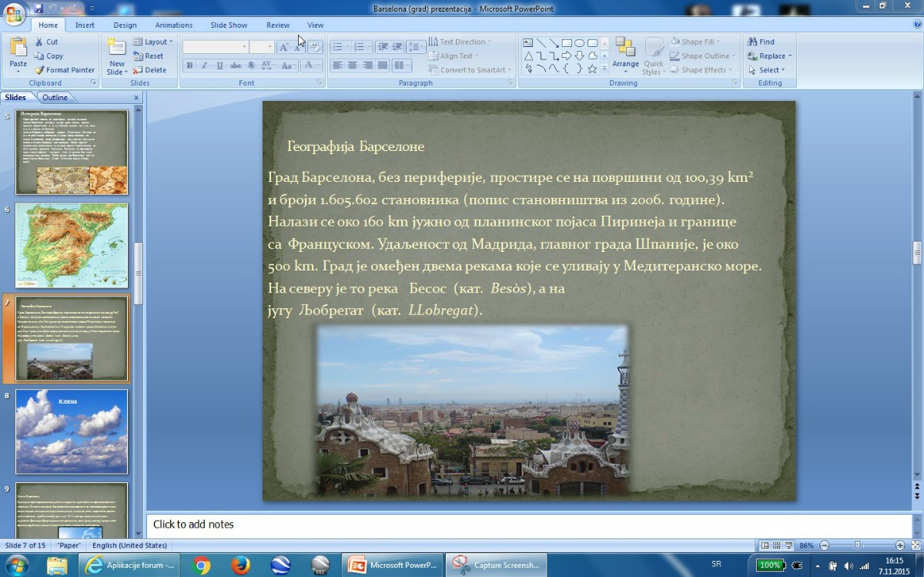Open the Replace dropdown arrow
The image size is (924, 577).
789,56
